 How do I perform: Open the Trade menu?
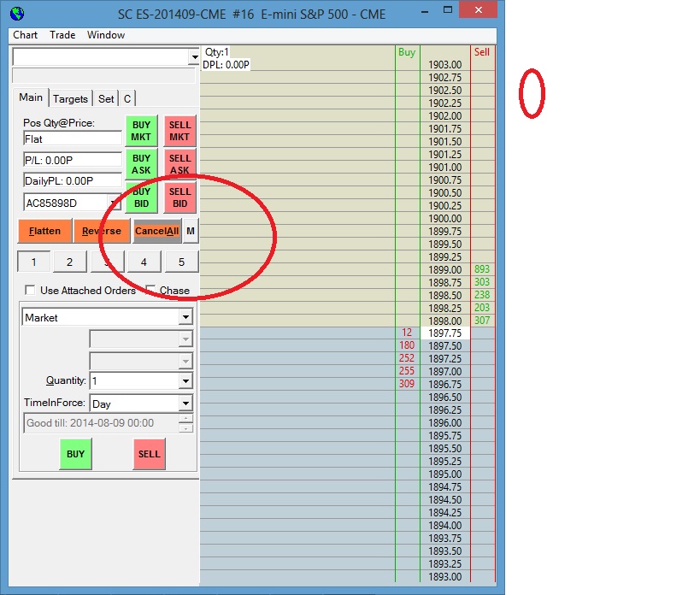[62, 35]
